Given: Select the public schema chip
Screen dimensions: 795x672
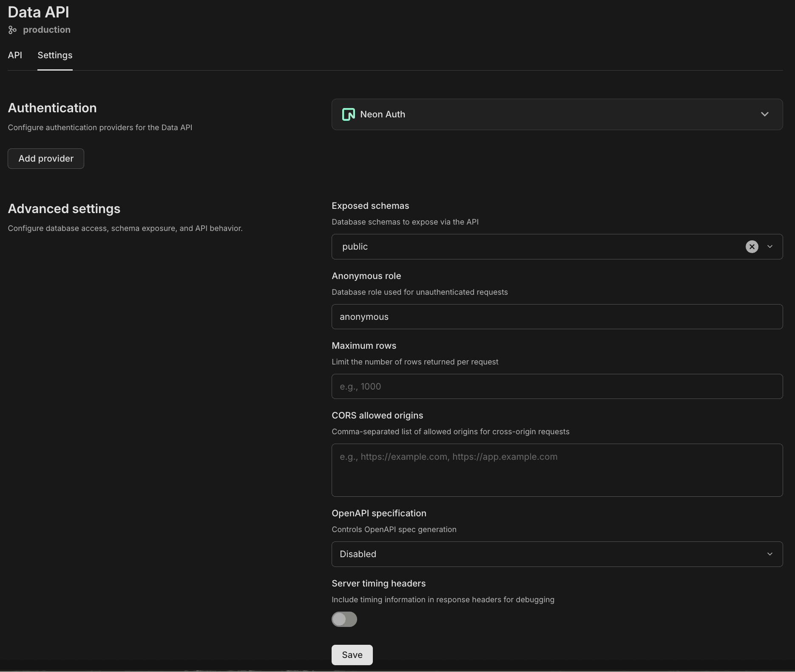Looking at the screenshot, I should click(x=355, y=247).
